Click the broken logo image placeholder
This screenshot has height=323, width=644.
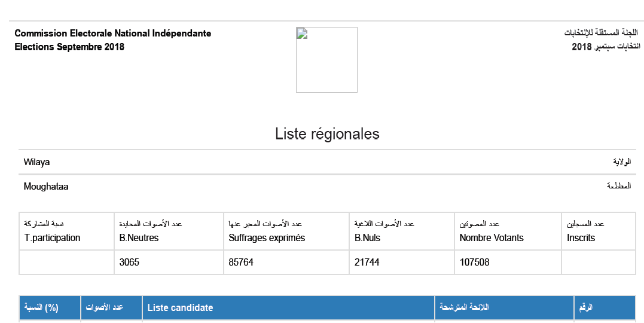pos(326,60)
